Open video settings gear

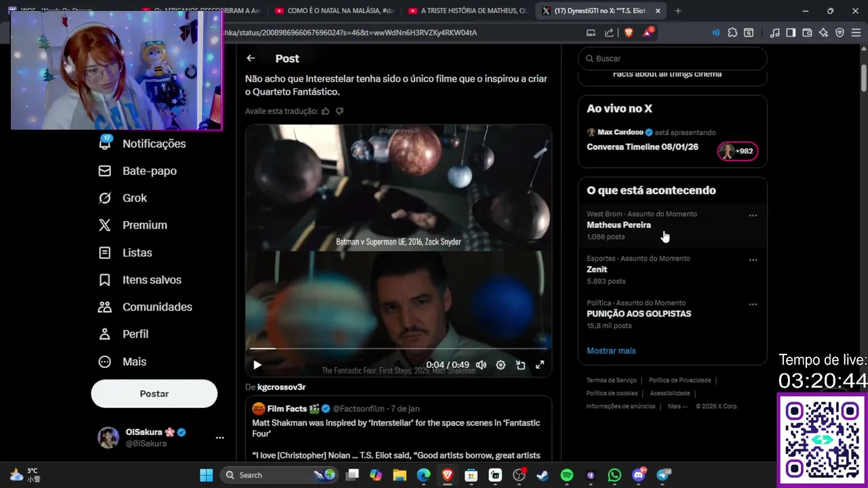(500, 365)
